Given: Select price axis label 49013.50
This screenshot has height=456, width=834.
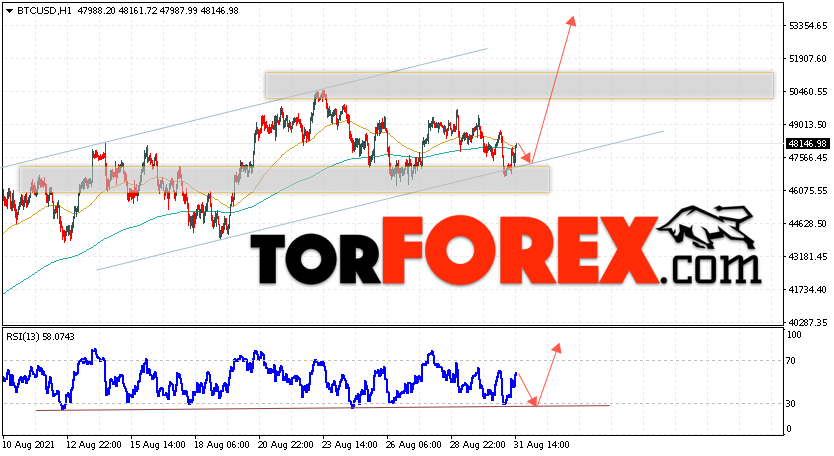Looking at the screenshot, I should [x=808, y=125].
